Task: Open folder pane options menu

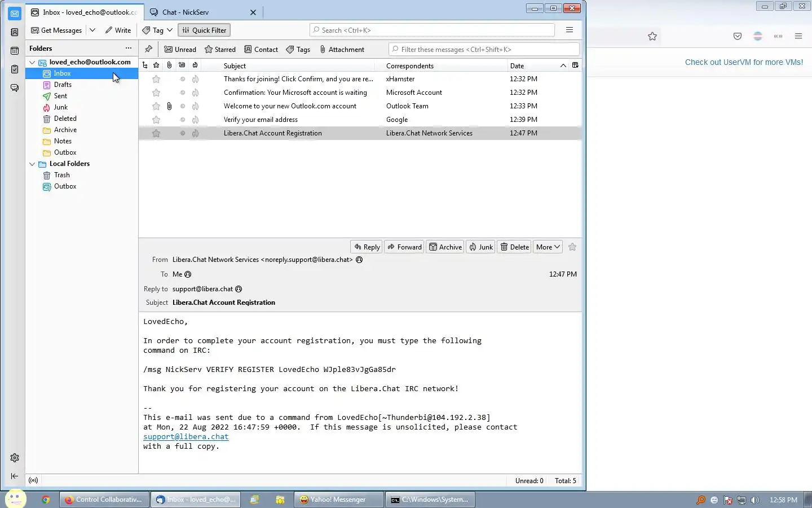Action: pyautogui.click(x=129, y=48)
